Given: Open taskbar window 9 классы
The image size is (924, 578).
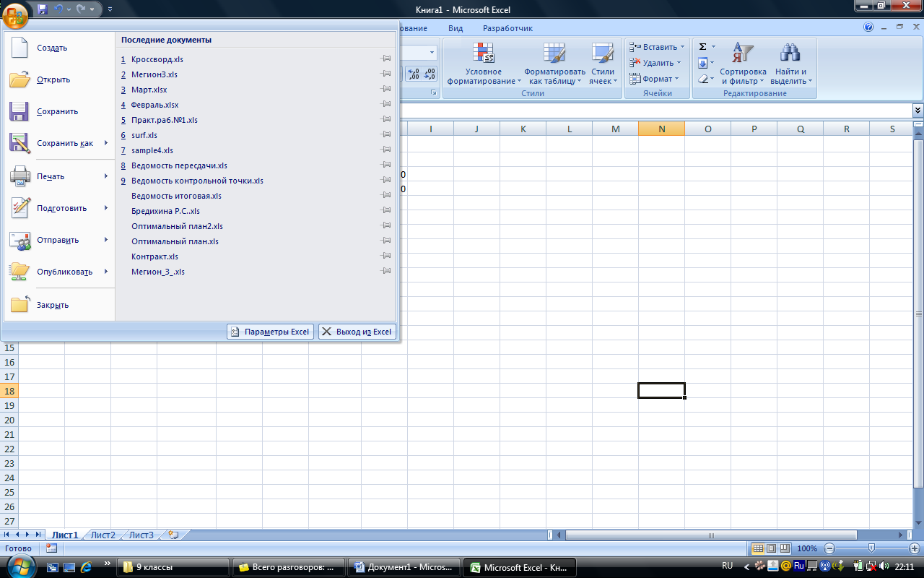Looking at the screenshot, I should [173, 568].
